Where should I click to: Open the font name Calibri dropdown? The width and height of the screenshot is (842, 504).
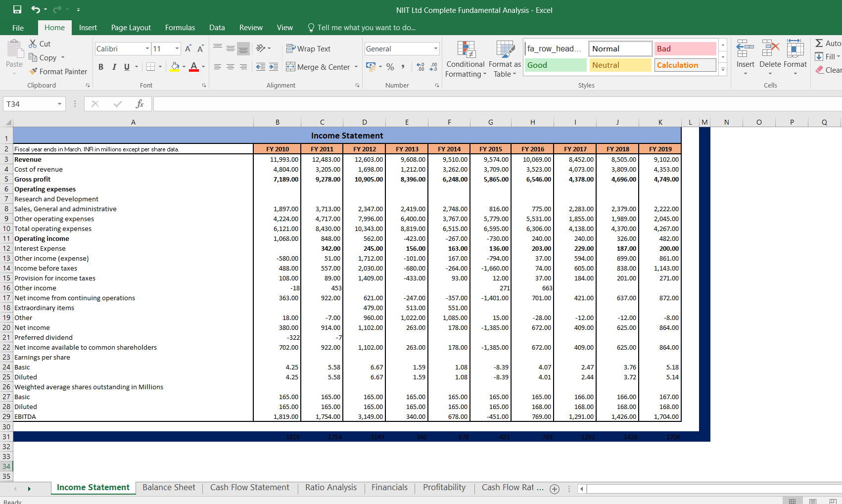[147, 48]
